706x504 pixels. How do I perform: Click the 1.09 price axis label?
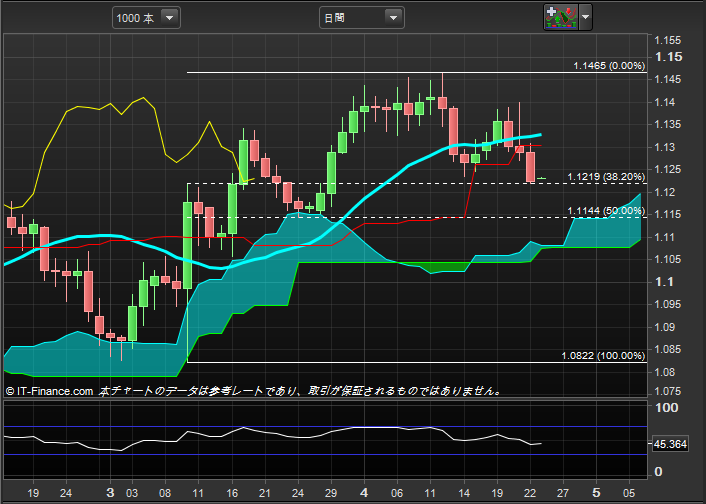point(665,327)
